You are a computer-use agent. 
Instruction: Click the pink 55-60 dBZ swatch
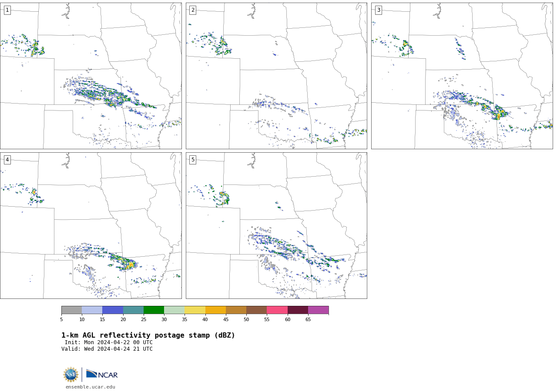[x=277, y=310]
